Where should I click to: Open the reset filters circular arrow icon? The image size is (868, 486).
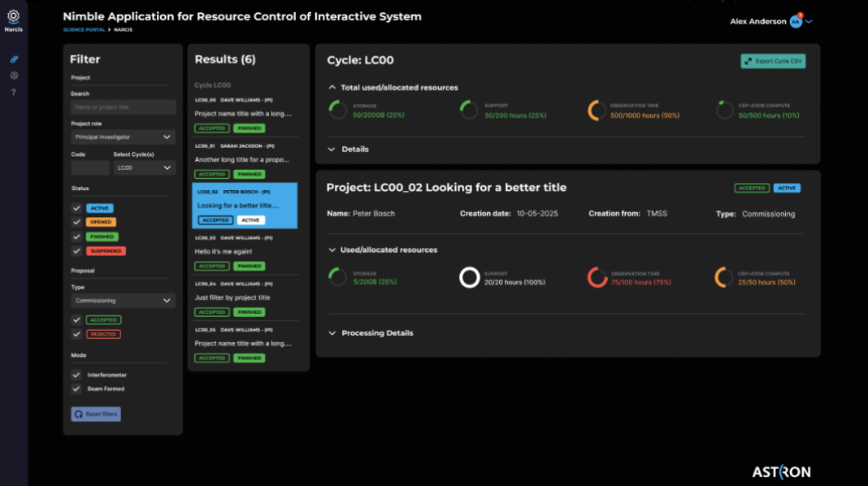pos(80,414)
